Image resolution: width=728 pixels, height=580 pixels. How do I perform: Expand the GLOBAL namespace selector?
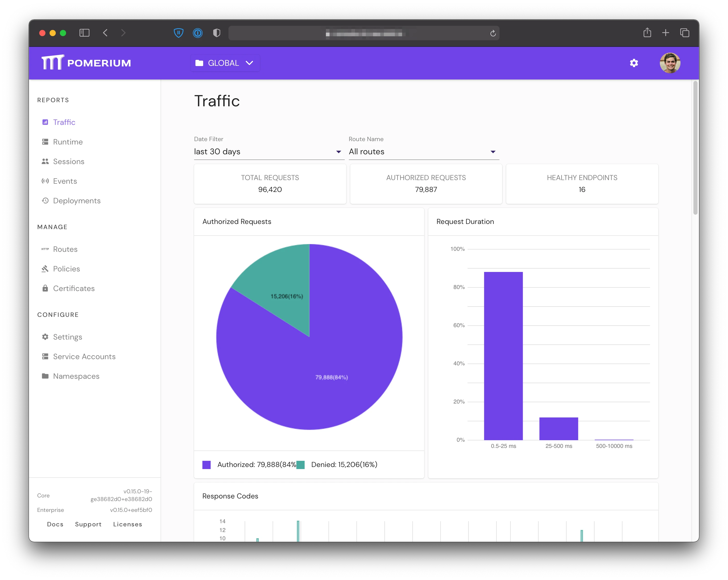click(225, 63)
